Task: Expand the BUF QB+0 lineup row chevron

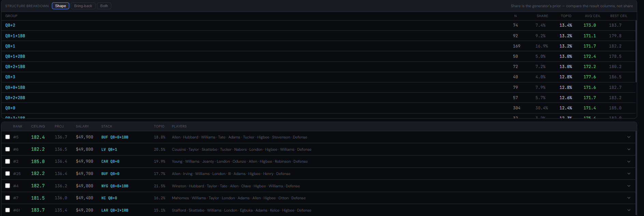Action: [x=629, y=174]
